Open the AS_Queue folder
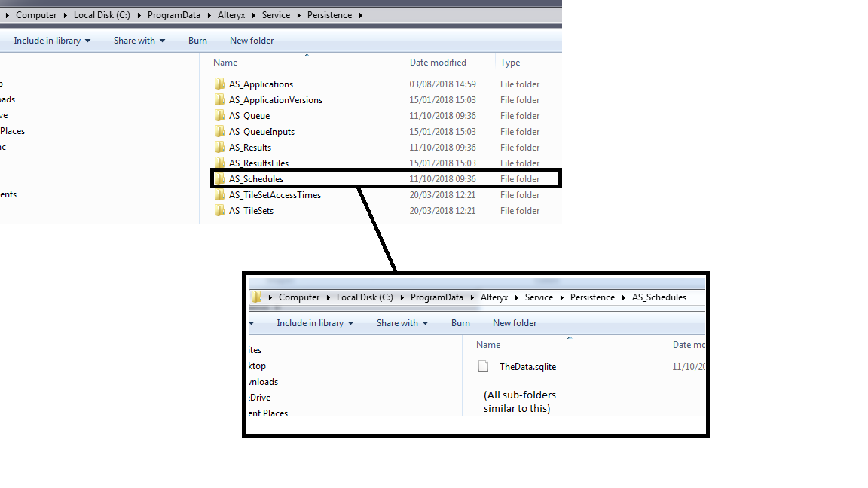 pos(248,115)
